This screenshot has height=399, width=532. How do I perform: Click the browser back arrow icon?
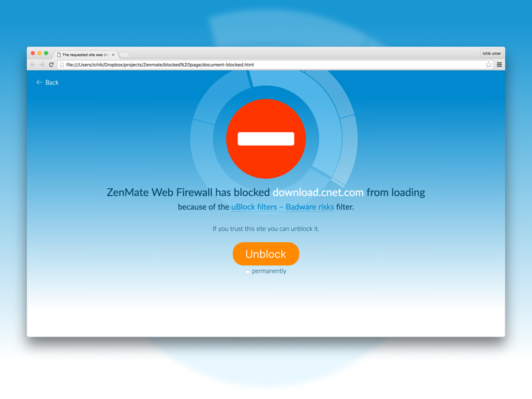coord(33,65)
